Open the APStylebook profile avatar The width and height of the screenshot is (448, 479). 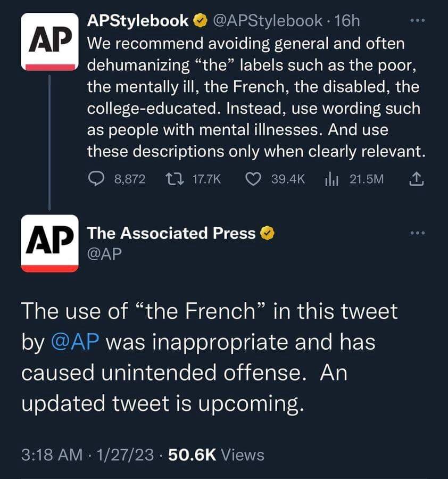pyautogui.click(x=49, y=42)
